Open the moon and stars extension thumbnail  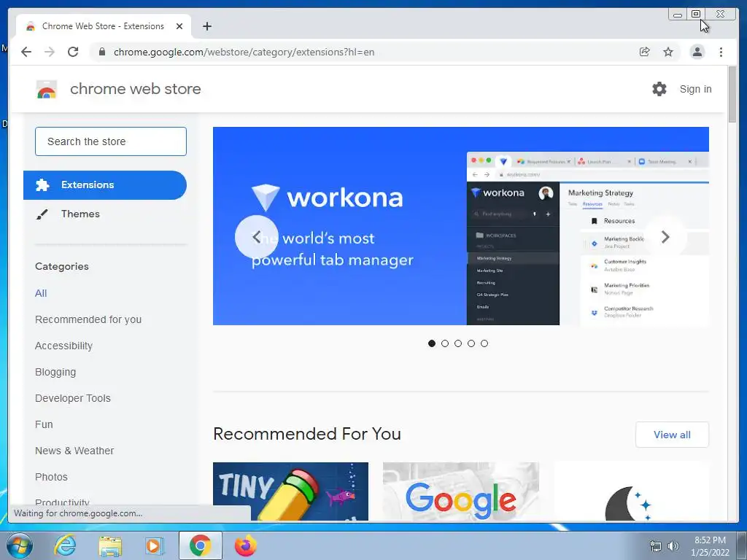631,491
